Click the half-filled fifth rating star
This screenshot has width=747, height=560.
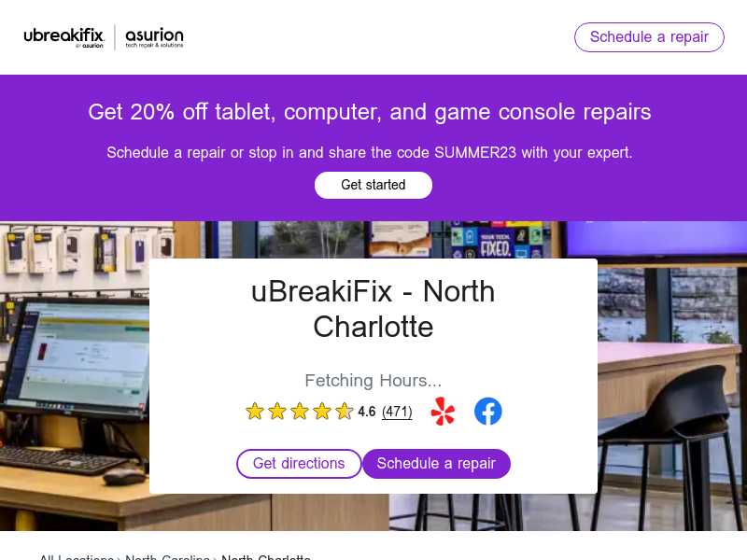[344, 411]
